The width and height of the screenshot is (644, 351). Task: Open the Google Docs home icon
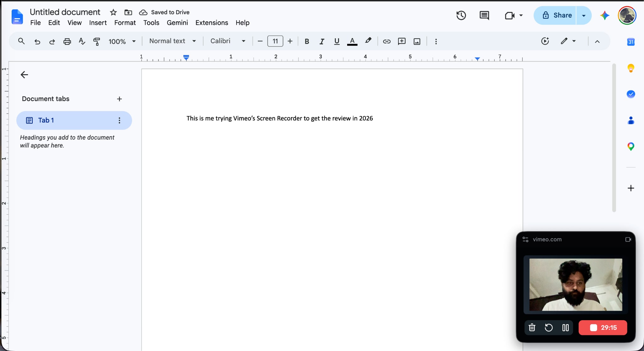(17, 17)
